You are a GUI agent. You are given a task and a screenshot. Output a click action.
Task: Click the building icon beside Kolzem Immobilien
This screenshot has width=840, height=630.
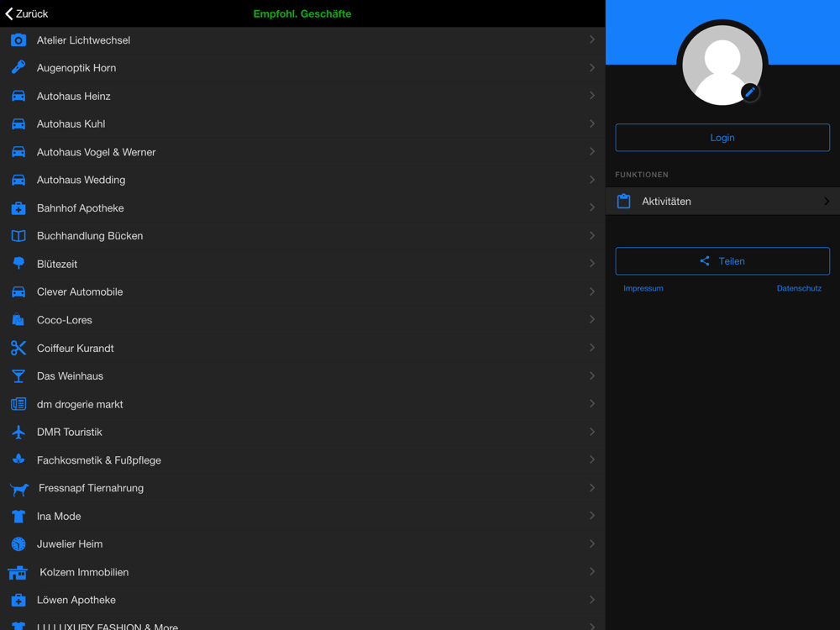18,573
